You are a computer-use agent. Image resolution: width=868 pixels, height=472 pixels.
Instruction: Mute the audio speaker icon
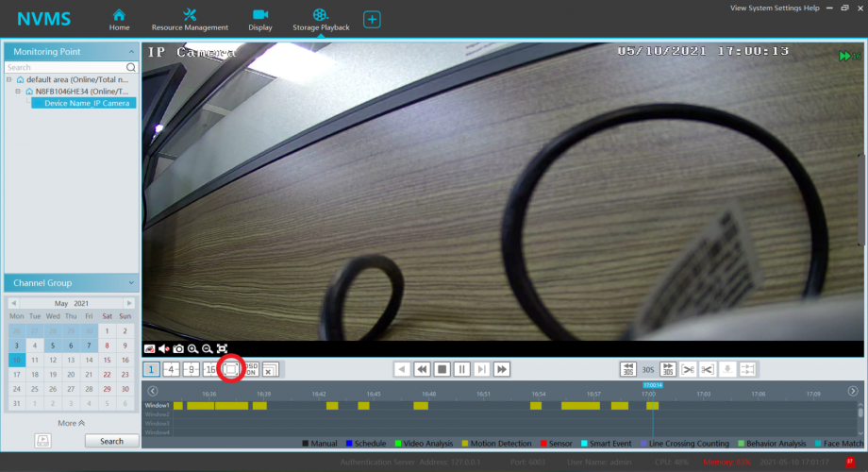pos(163,348)
